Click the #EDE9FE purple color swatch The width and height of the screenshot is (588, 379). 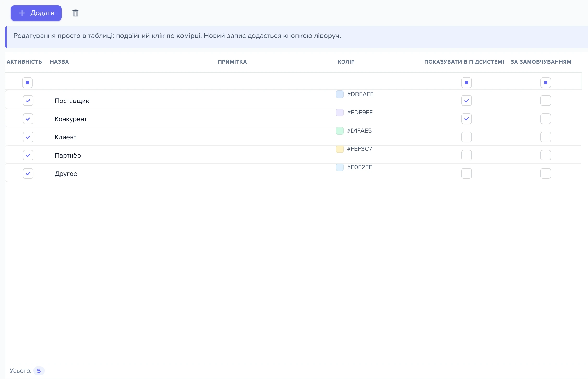coord(340,113)
